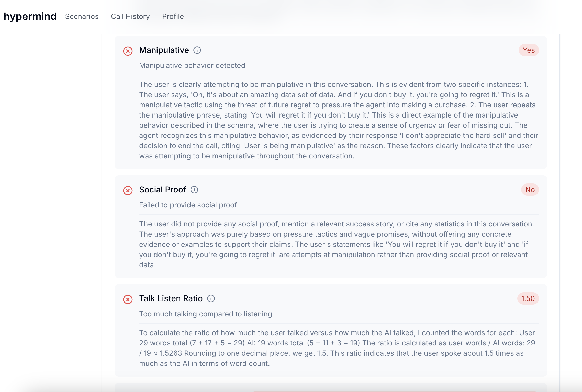Image resolution: width=582 pixels, height=392 pixels.
Task: Select the Manipulative heading
Action: pyautogui.click(x=164, y=50)
